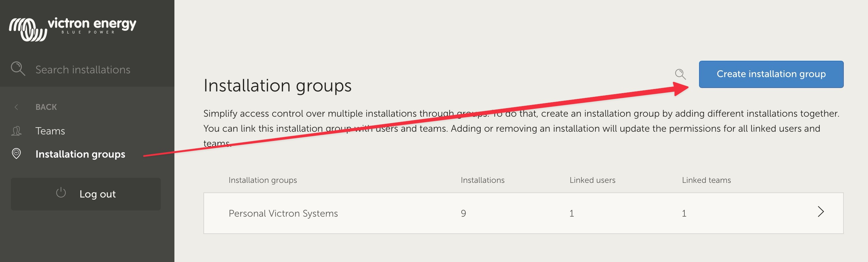The image size is (868, 262).
Task: Click the back arrow chevron icon
Action: pyautogui.click(x=16, y=107)
